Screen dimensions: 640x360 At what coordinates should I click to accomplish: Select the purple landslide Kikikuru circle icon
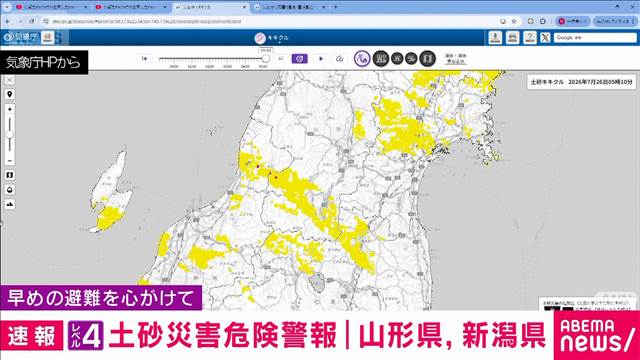(x=362, y=59)
